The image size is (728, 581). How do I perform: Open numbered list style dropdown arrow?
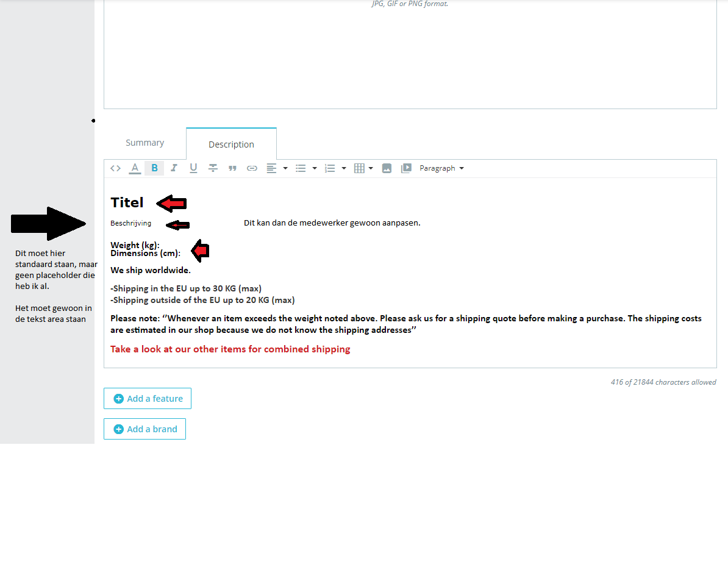tap(344, 168)
